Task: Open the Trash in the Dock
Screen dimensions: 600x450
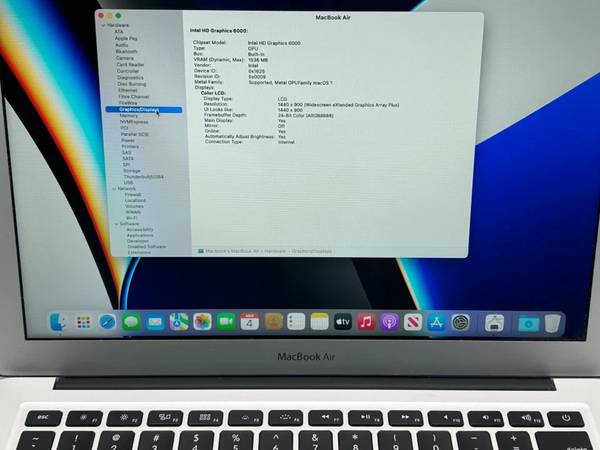Action: click(554, 323)
